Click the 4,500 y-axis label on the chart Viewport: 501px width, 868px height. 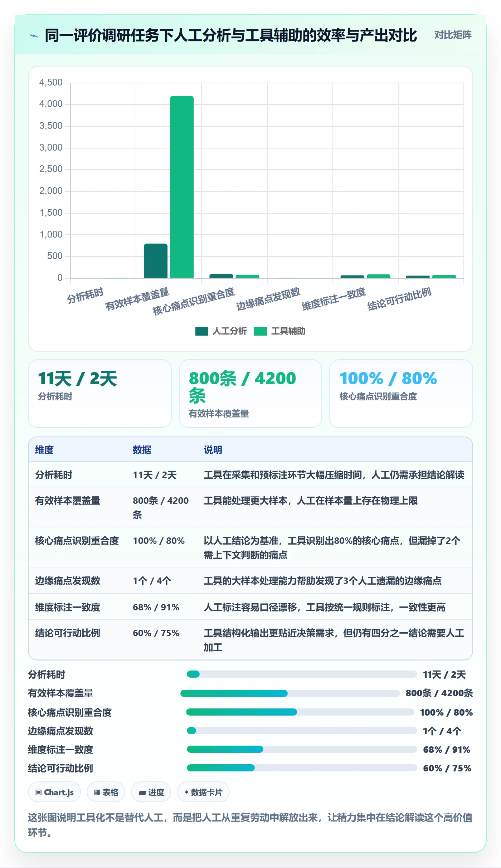pos(51,82)
